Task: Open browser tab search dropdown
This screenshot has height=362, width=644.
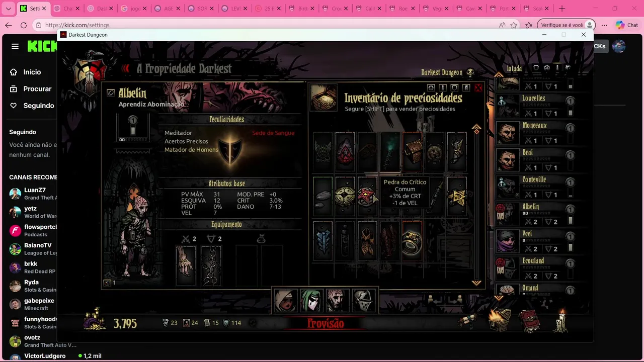Action: click(x=8, y=9)
